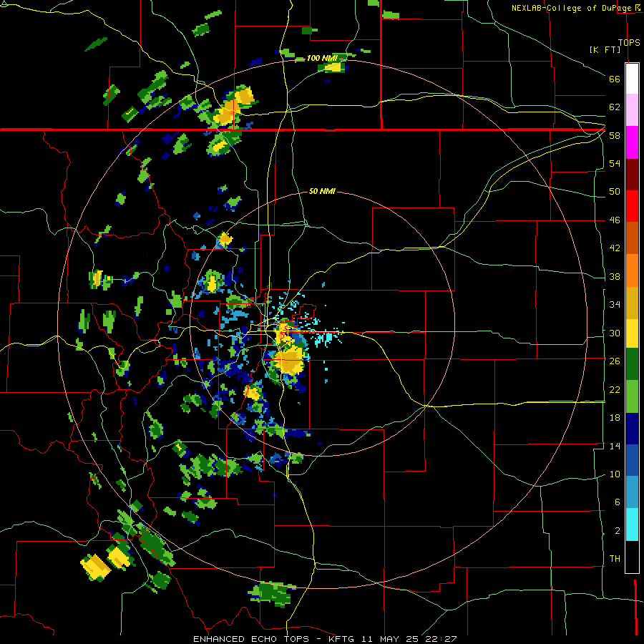Click the cyan legend swatch
The width and height of the screenshot is (644, 644).
tap(632, 525)
